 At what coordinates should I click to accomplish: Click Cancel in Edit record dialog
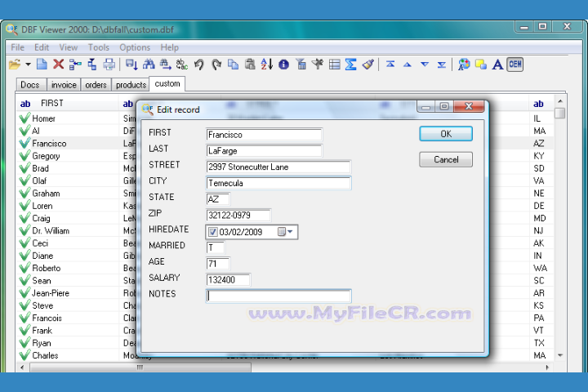(446, 160)
